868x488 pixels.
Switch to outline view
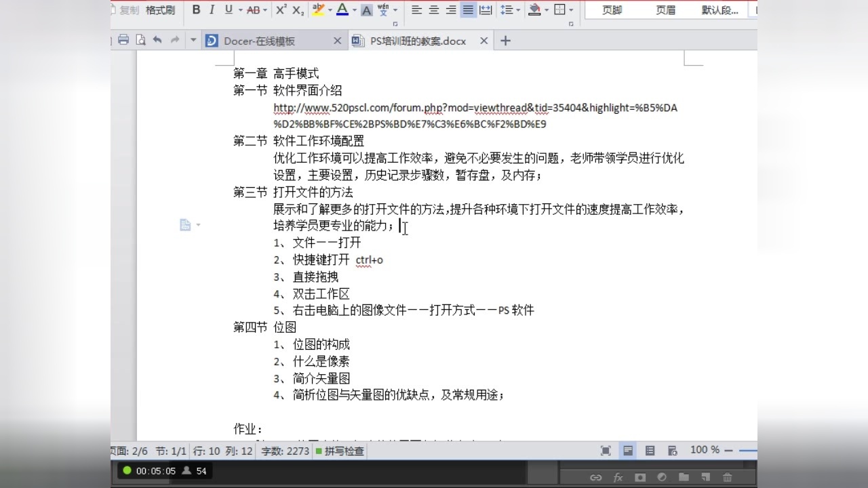650,450
